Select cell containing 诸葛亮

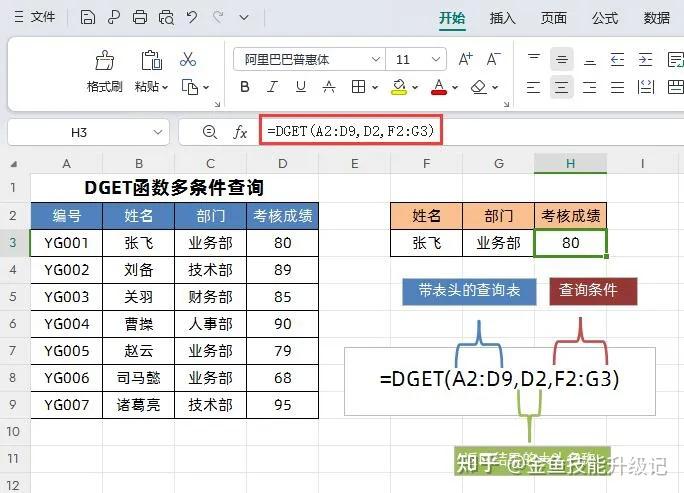coord(138,405)
